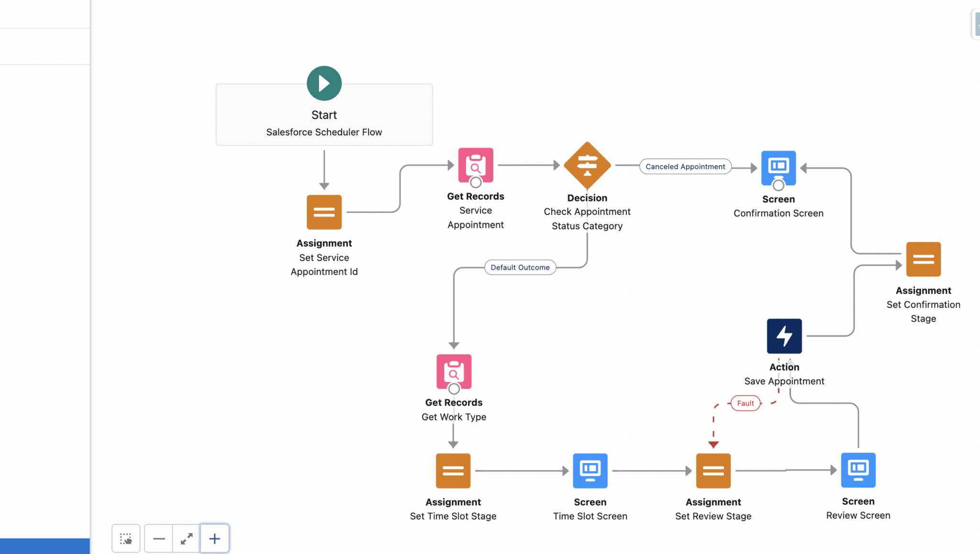Screen dimensions: 980x554
Task: Open the Set Service Appointment Id assignment element
Action: 324,212
